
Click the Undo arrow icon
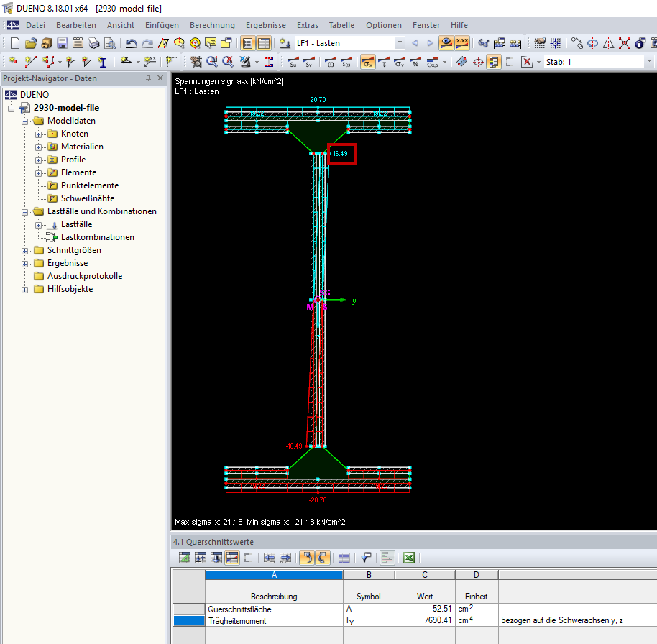[131, 43]
